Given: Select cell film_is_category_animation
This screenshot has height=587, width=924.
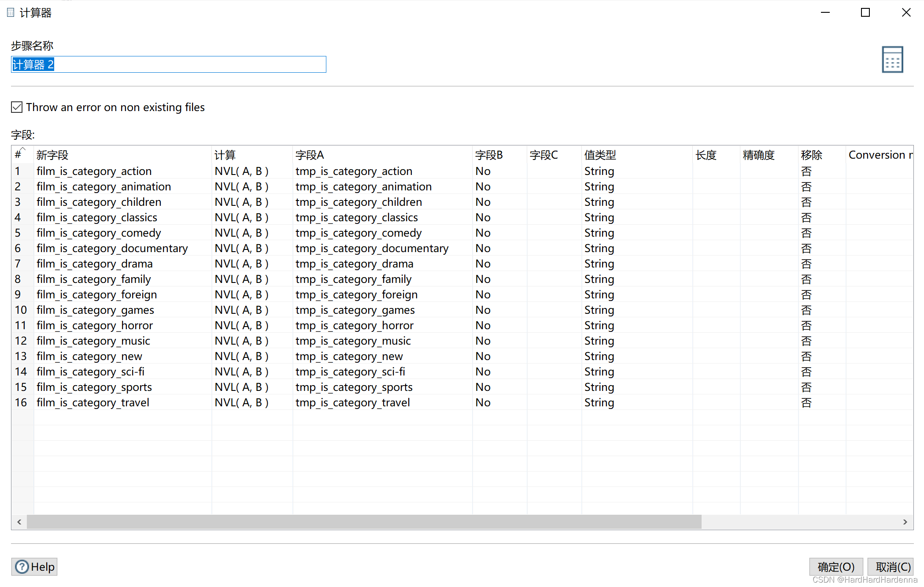Looking at the screenshot, I should (123, 186).
